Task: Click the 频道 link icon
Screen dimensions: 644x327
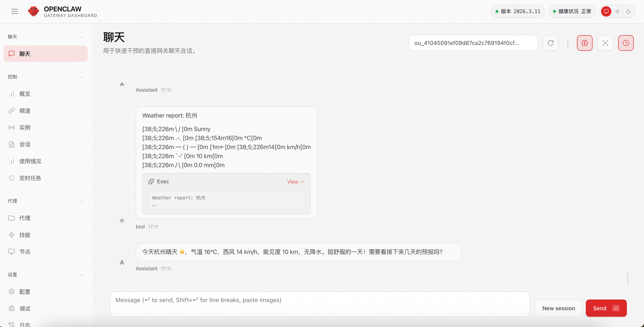Action: click(x=12, y=111)
